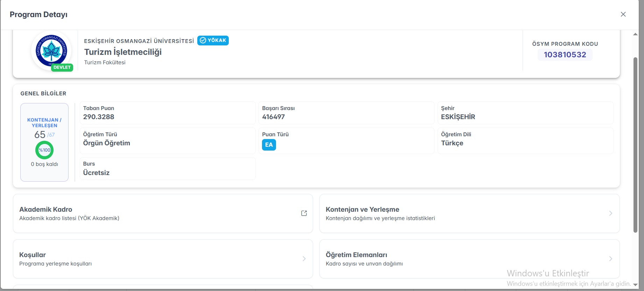Viewport: 644px width, 291px height.
Task: Expand Kontenjan ve Yerleşme chevron
Action: click(x=610, y=213)
